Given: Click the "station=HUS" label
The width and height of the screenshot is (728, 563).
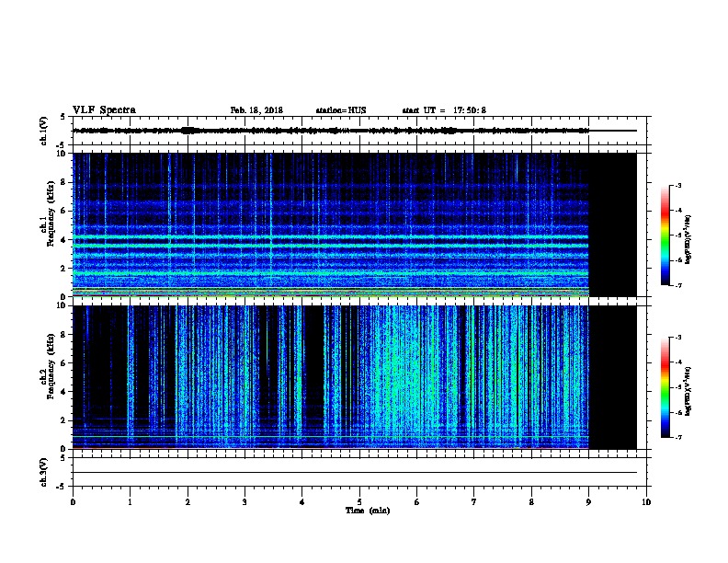Looking at the screenshot, I should (341, 110).
